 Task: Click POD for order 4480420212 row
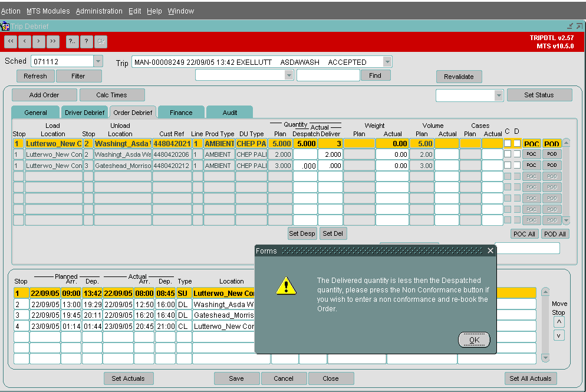552,165
